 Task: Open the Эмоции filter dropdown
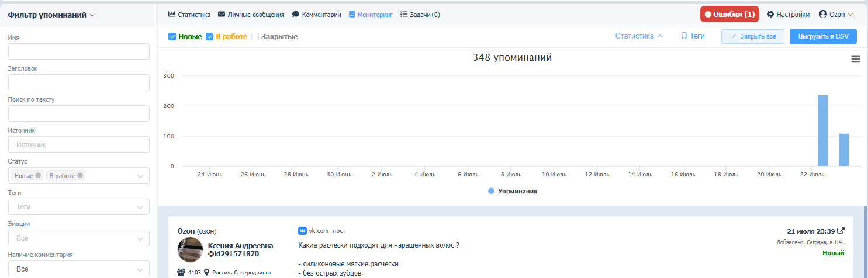(79, 238)
